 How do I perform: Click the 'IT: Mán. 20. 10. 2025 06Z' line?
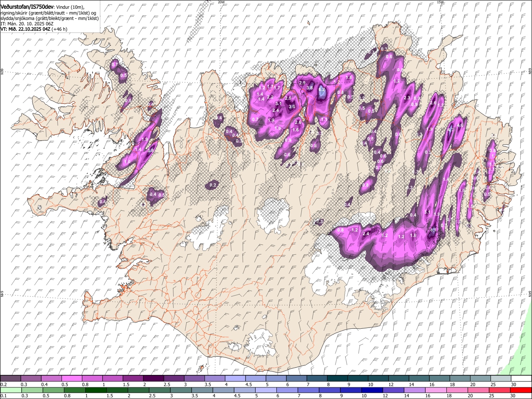(27, 24)
